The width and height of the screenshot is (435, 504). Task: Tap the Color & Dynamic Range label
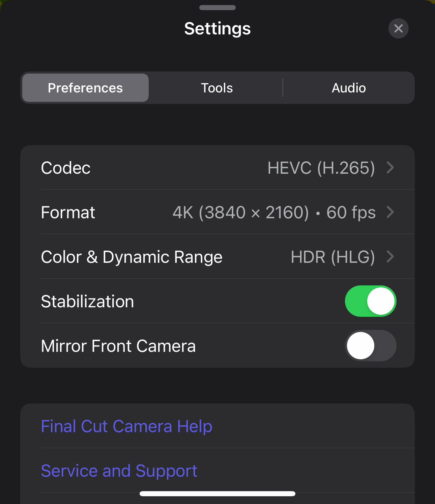[132, 257]
